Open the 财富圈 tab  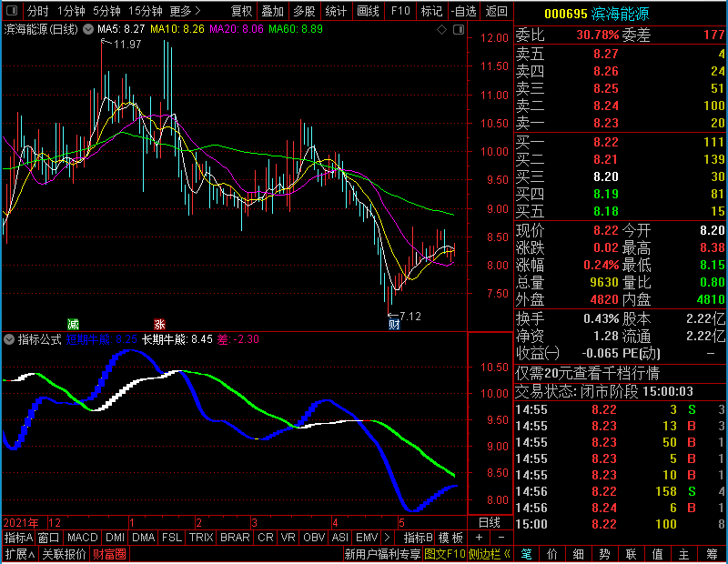coord(109,554)
